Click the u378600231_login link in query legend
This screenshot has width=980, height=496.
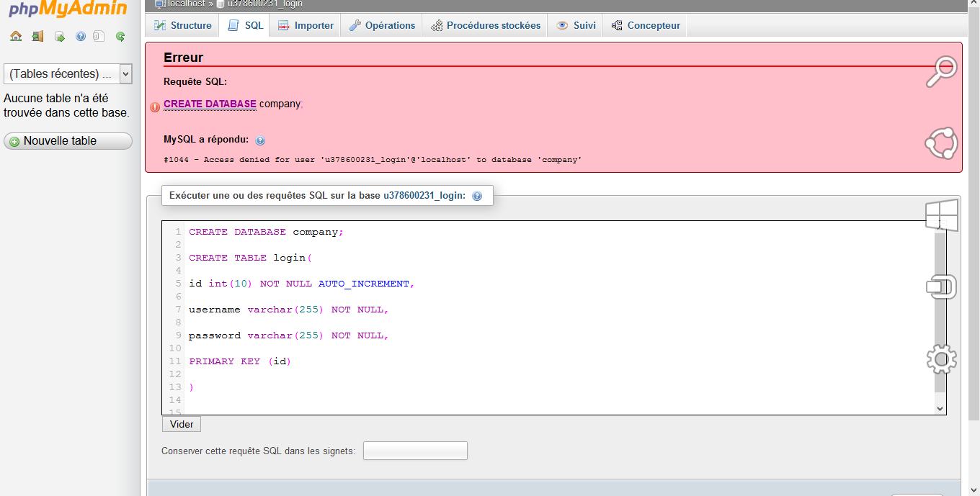(423, 195)
